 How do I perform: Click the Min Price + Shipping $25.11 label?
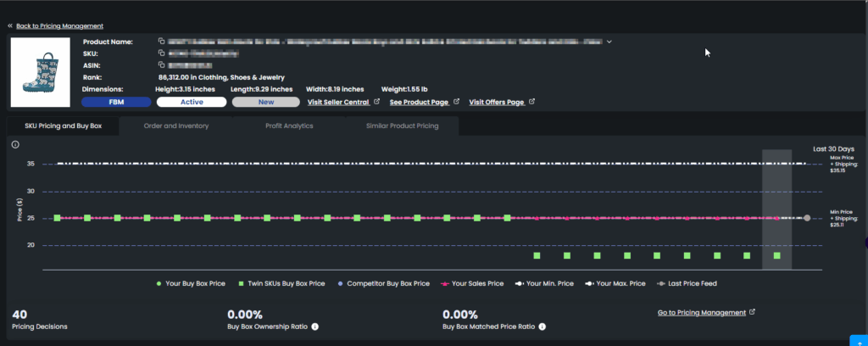click(844, 219)
